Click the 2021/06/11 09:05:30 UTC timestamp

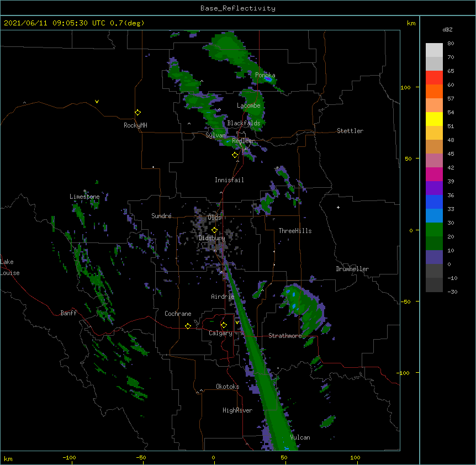55,23
